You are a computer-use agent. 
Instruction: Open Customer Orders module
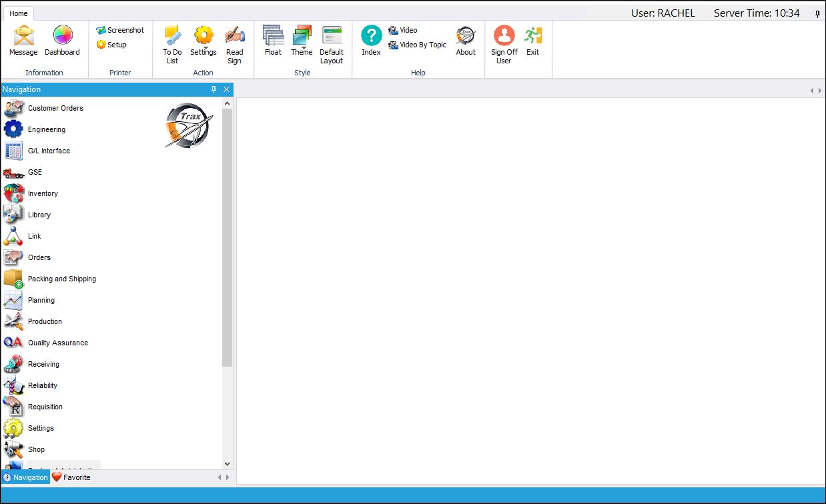point(44,108)
